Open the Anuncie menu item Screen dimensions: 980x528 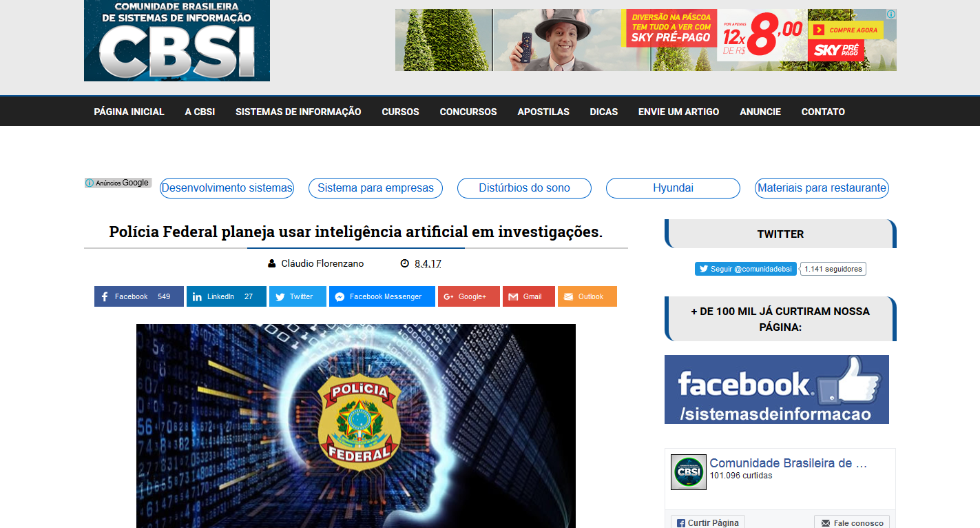tap(760, 112)
